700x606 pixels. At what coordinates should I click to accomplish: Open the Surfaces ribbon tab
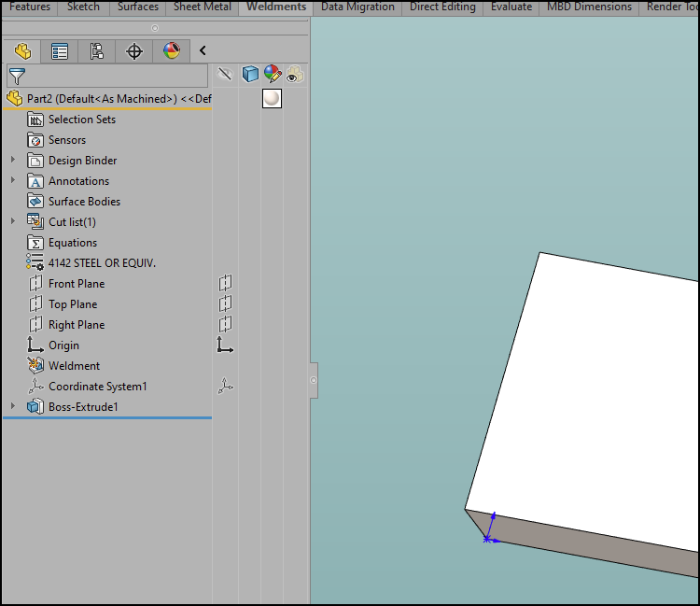point(138,7)
